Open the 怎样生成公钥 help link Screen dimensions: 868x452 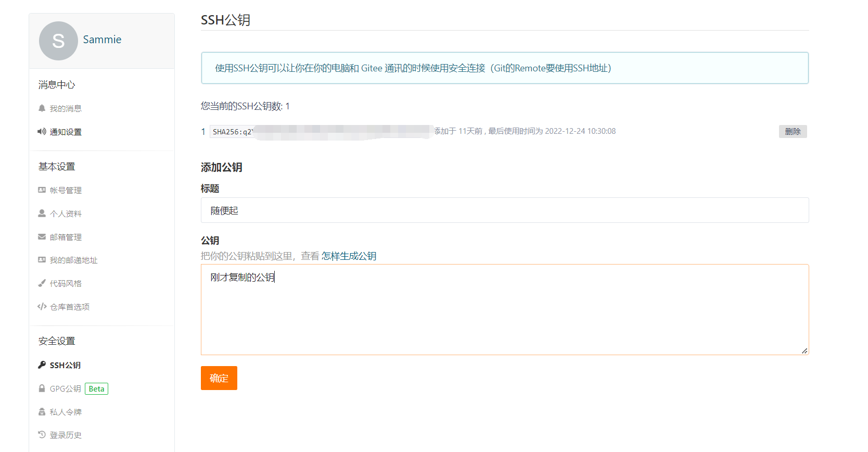[x=349, y=256]
